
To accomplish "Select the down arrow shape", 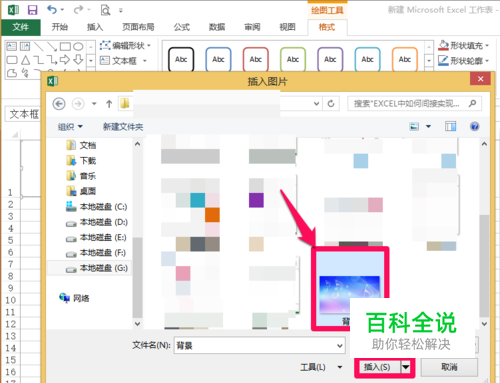I will 78,60.
